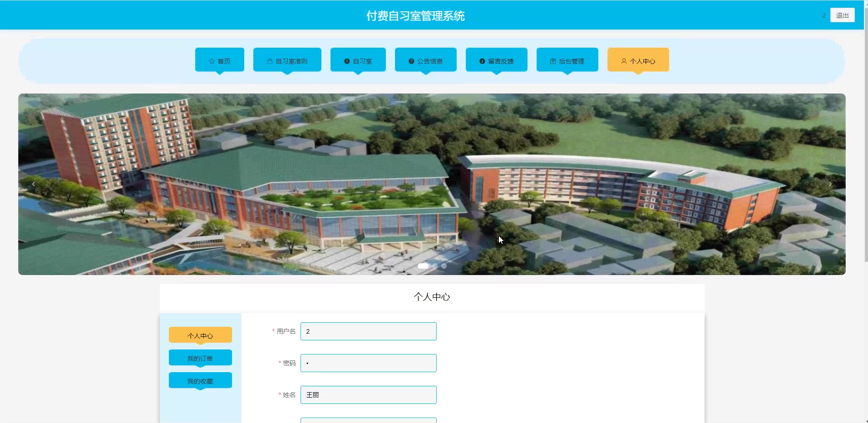This screenshot has height=423, width=868.
Task: Open the 首页 navigation tab
Action: pyautogui.click(x=220, y=60)
